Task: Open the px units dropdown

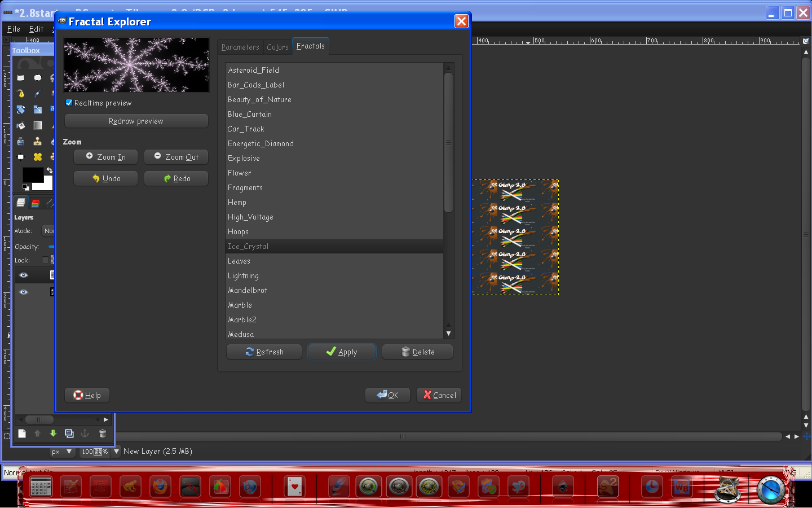Action: (x=62, y=452)
